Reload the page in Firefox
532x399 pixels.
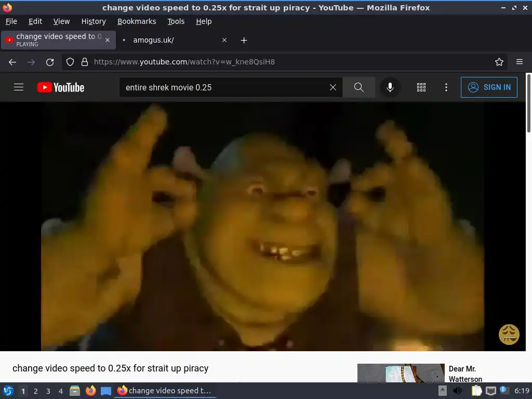[50, 62]
